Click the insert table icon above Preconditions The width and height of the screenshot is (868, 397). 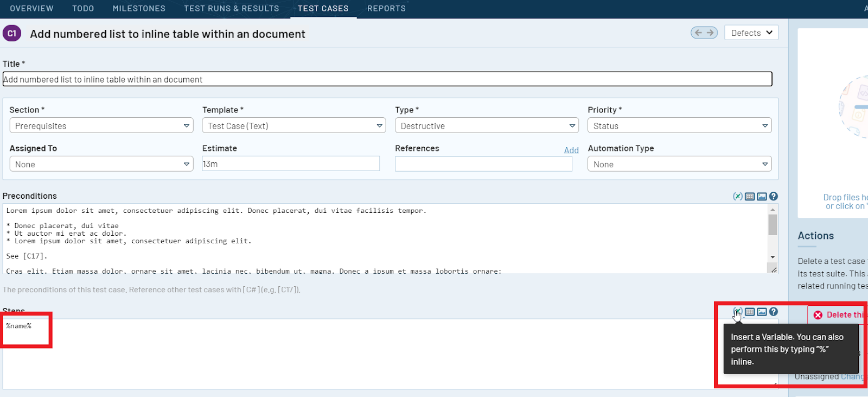click(750, 197)
